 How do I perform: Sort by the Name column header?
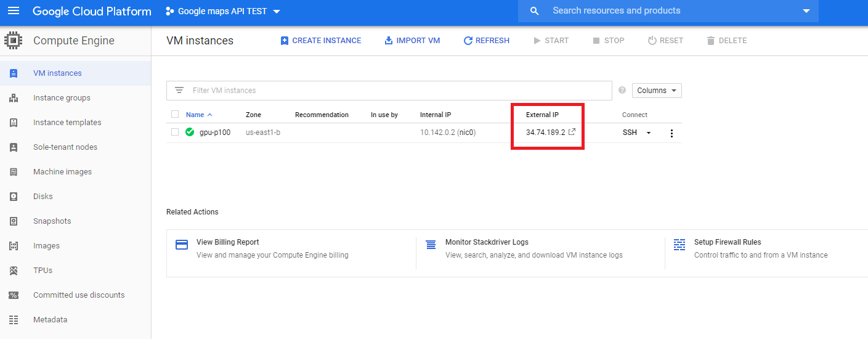[x=199, y=115]
